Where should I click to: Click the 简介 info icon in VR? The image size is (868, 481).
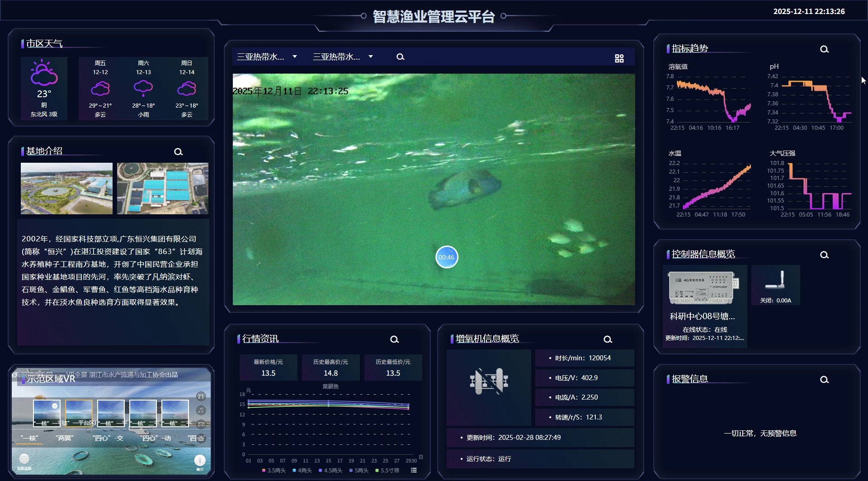200,460
